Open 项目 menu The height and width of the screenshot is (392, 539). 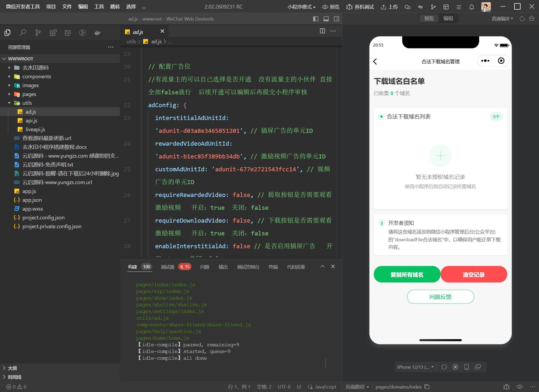click(x=51, y=7)
